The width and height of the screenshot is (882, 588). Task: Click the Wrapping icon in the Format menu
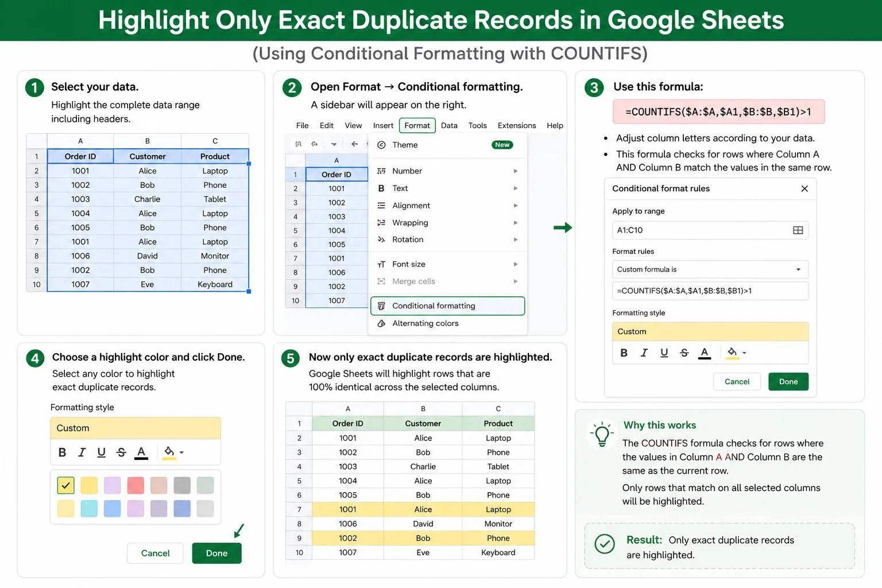pyautogui.click(x=381, y=223)
